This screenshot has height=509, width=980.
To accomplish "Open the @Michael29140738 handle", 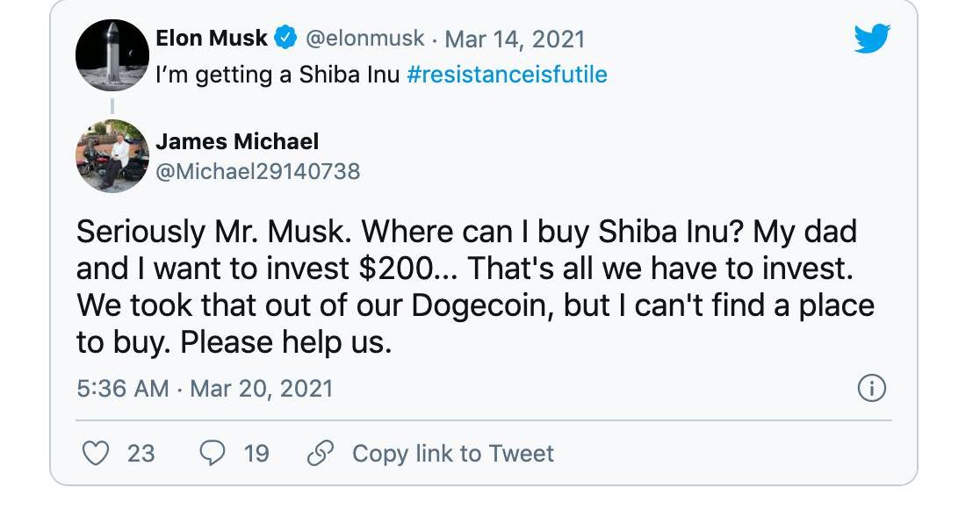I will click(x=258, y=171).
